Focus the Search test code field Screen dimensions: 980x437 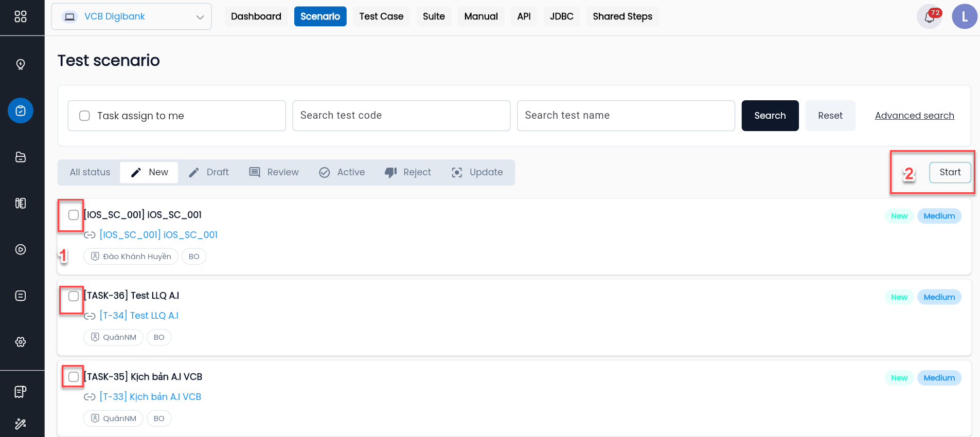pos(401,116)
